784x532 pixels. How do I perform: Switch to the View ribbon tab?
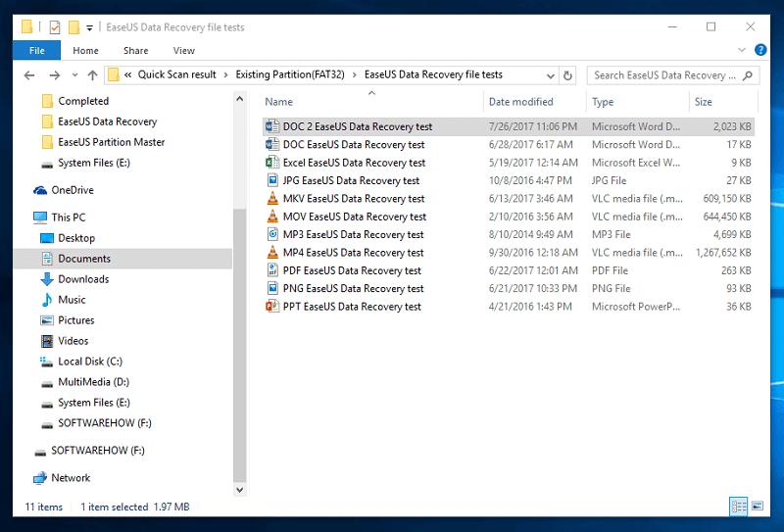(x=183, y=51)
